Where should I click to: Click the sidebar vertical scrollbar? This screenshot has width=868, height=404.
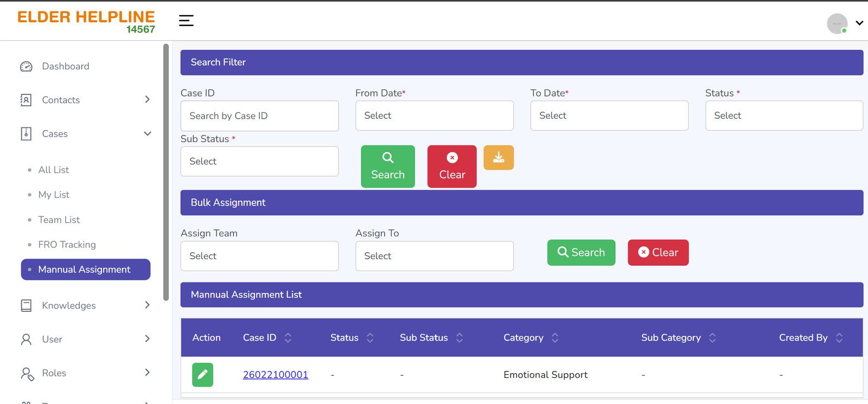pyautogui.click(x=166, y=172)
